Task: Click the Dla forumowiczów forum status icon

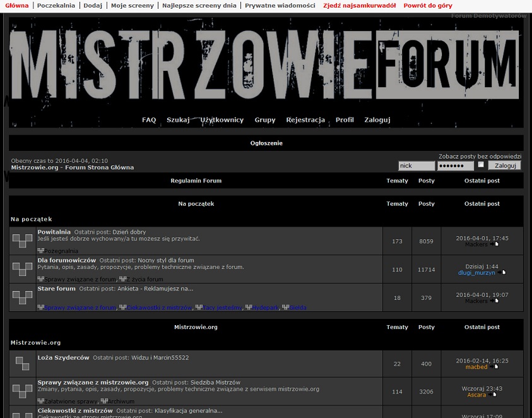Action: pos(22,269)
